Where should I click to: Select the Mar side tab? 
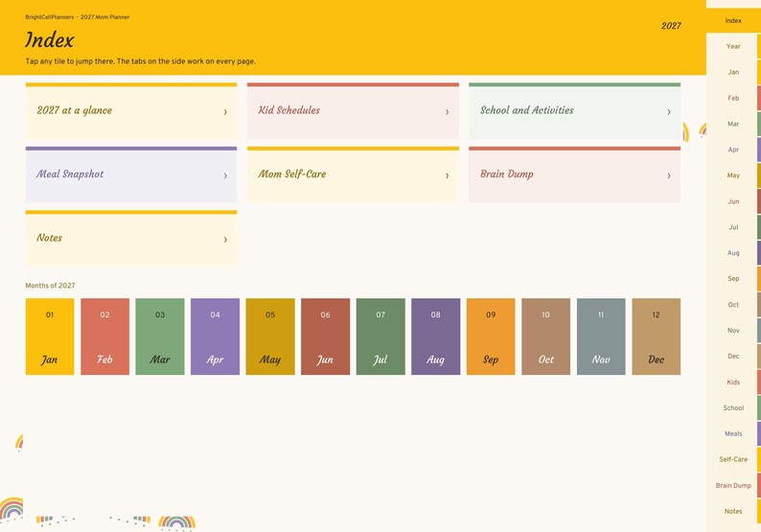(733, 124)
